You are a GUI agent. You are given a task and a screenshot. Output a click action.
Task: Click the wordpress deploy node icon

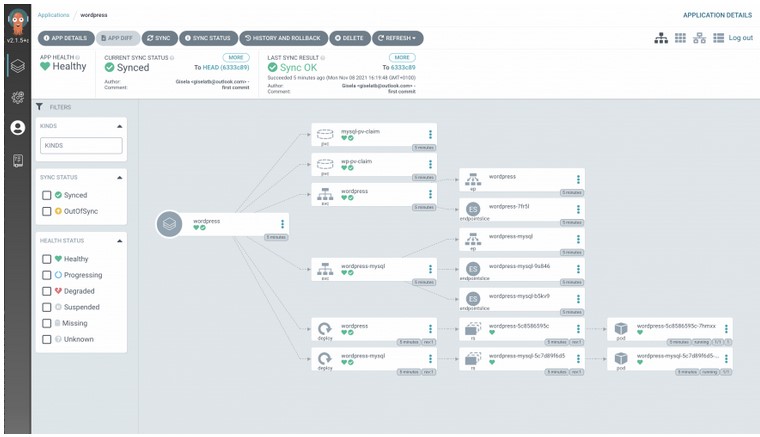325,328
